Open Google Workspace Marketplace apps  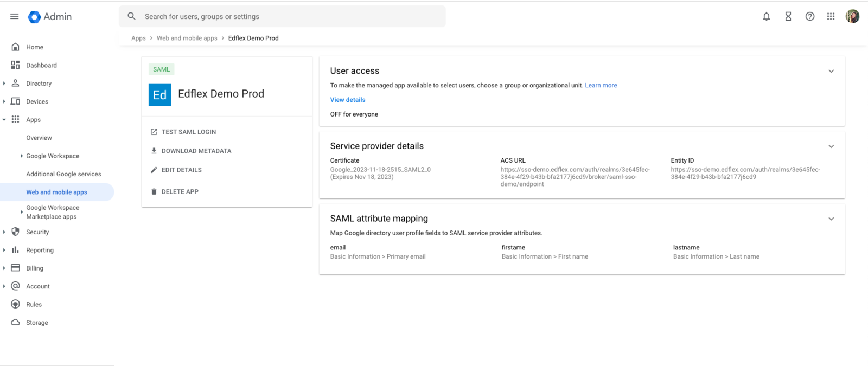pyautogui.click(x=53, y=212)
